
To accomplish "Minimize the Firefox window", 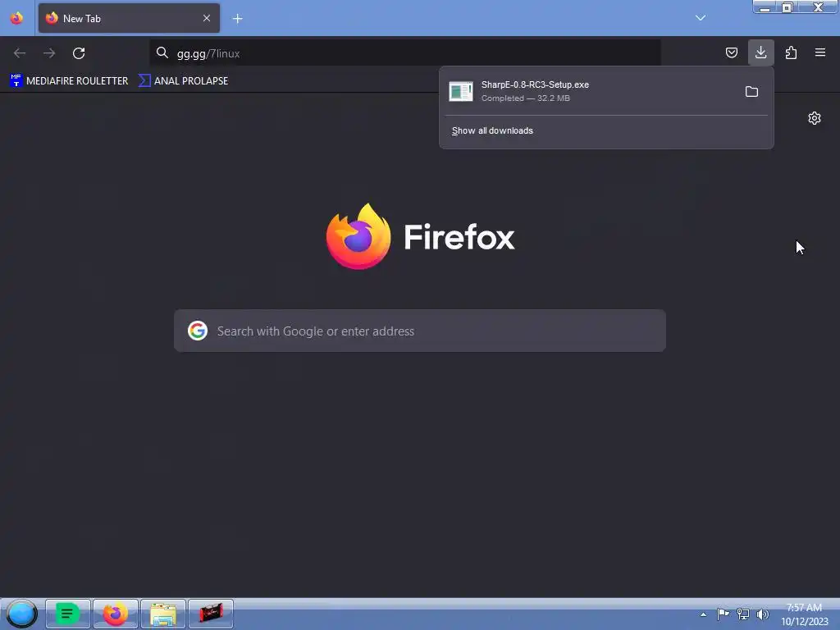I will pyautogui.click(x=765, y=7).
